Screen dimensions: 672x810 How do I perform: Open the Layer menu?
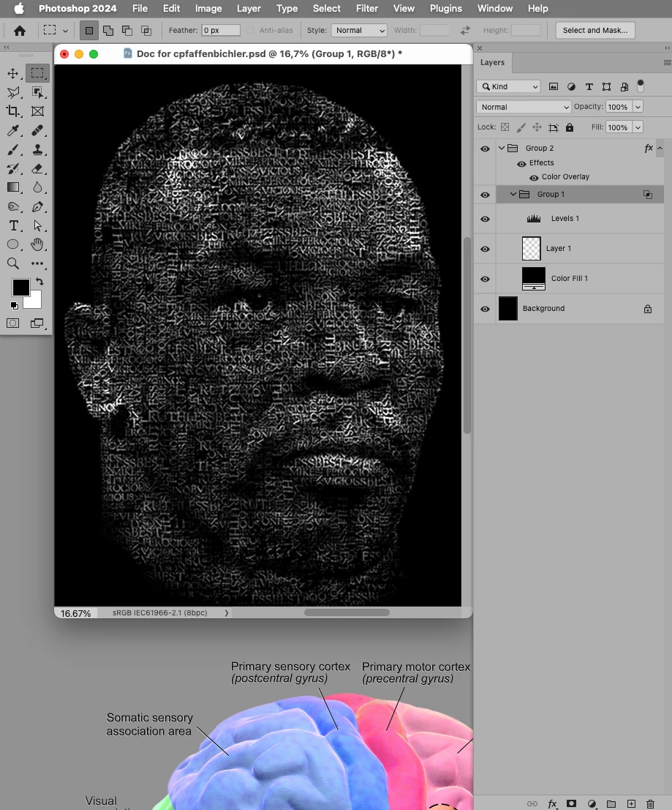click(249, 8)
